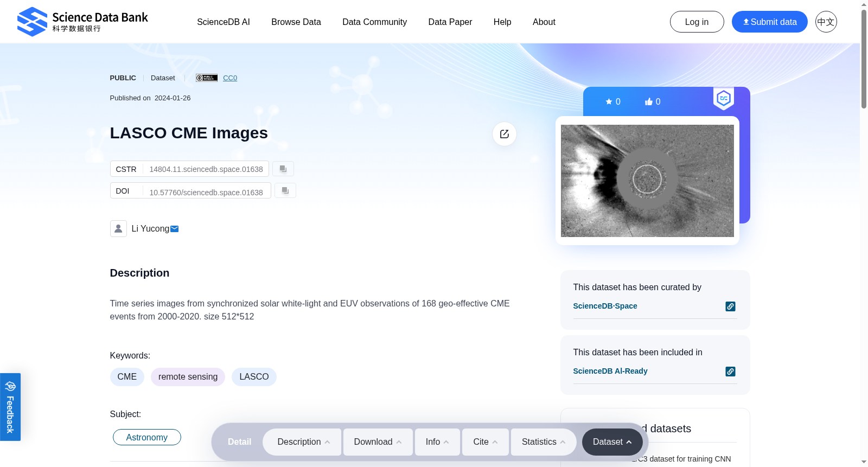868x467 pixels.
Task: Click the Astronomy subject tag
Action: [x=147, y=437]
